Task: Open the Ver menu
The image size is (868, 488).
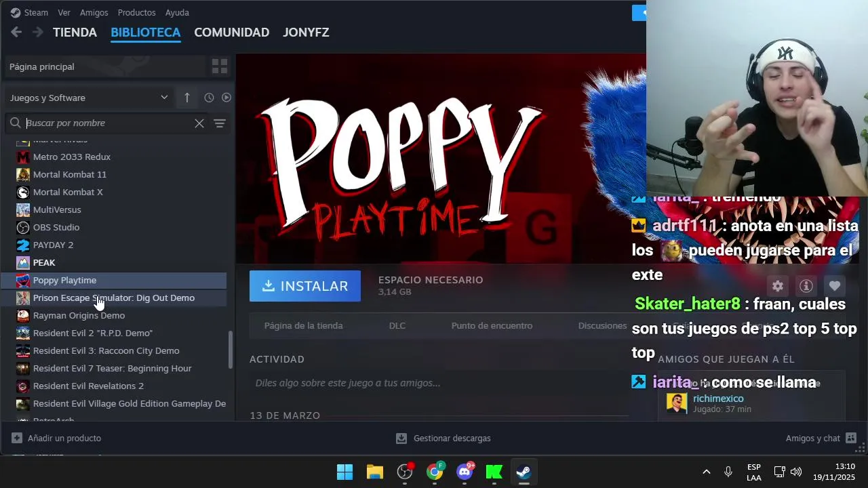Action: point(64,12)
